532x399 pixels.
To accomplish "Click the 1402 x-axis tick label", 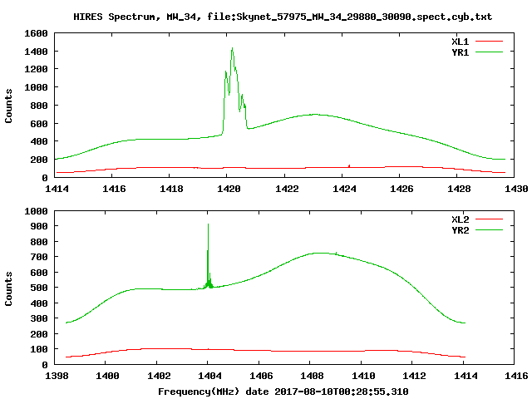I will click(x=159, y=376).
